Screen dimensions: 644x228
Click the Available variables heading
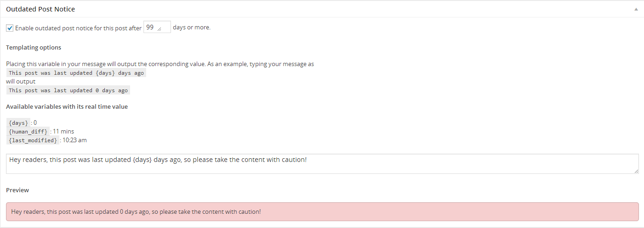pos(67,106)
